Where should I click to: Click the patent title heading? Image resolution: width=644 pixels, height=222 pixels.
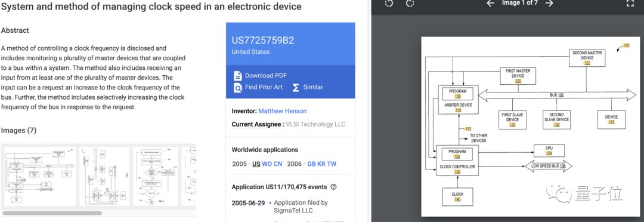point(151,7)
